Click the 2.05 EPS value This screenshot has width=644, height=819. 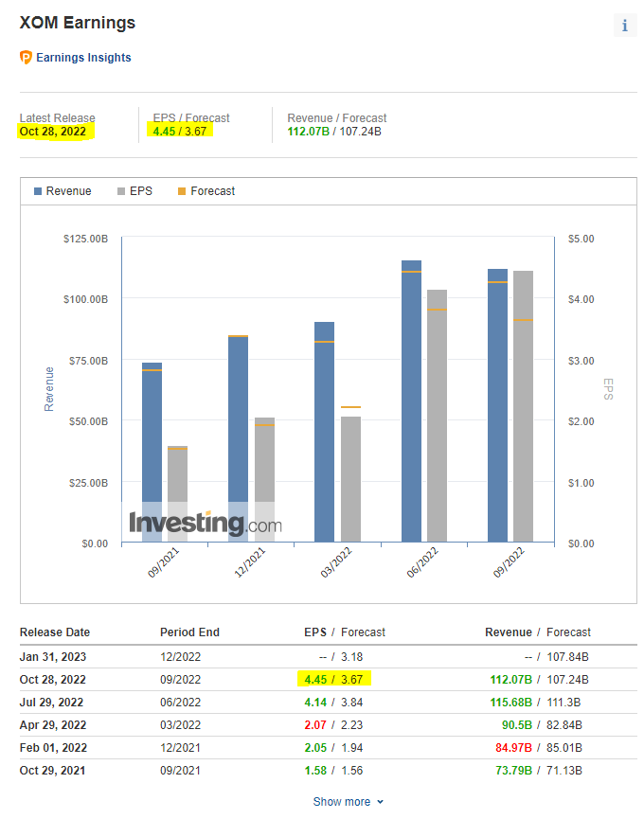[315, 747]
